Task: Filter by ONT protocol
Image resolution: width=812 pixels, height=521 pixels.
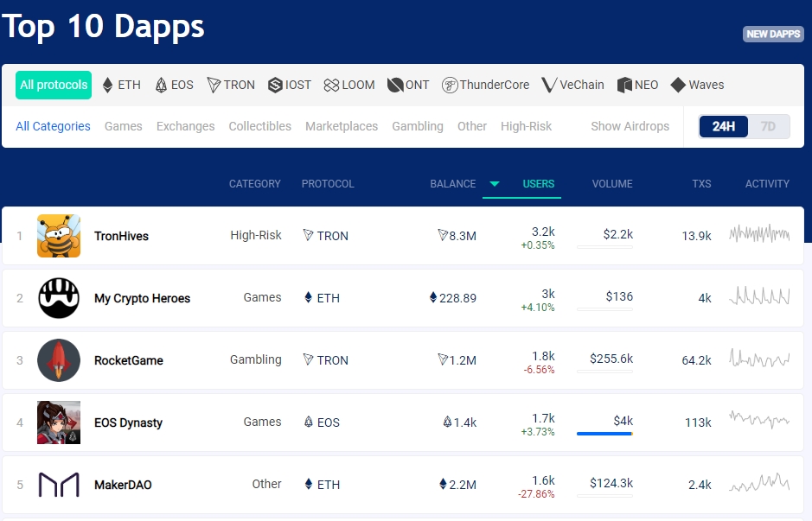Action: (x=408, y=85)
